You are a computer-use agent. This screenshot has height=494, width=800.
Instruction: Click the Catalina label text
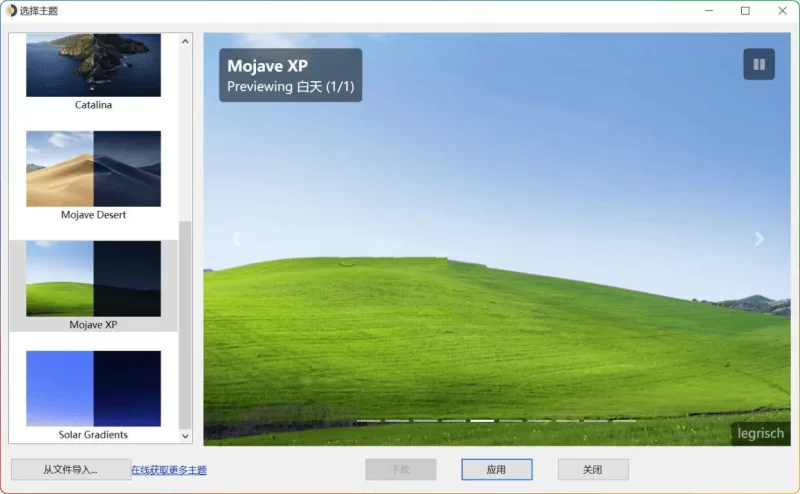point(93,105)
